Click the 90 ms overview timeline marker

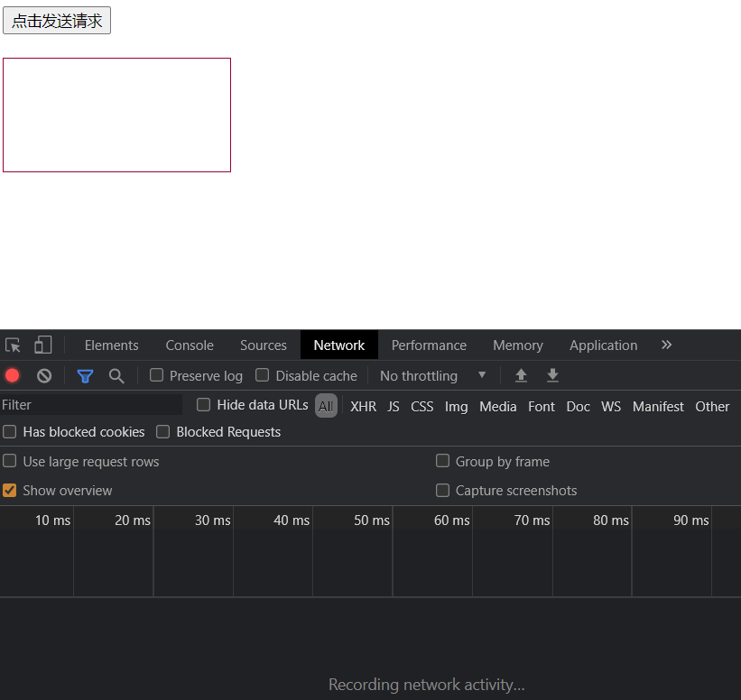pos(690,520)
